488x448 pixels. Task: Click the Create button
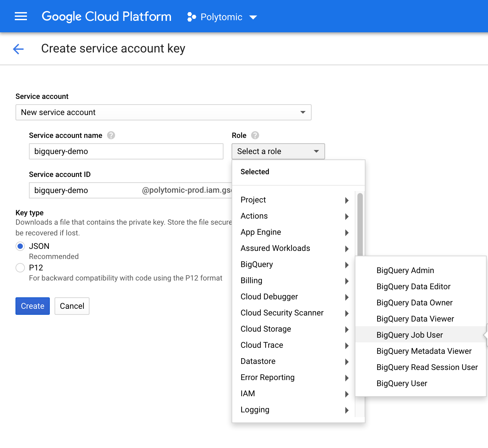click(33, 306)
